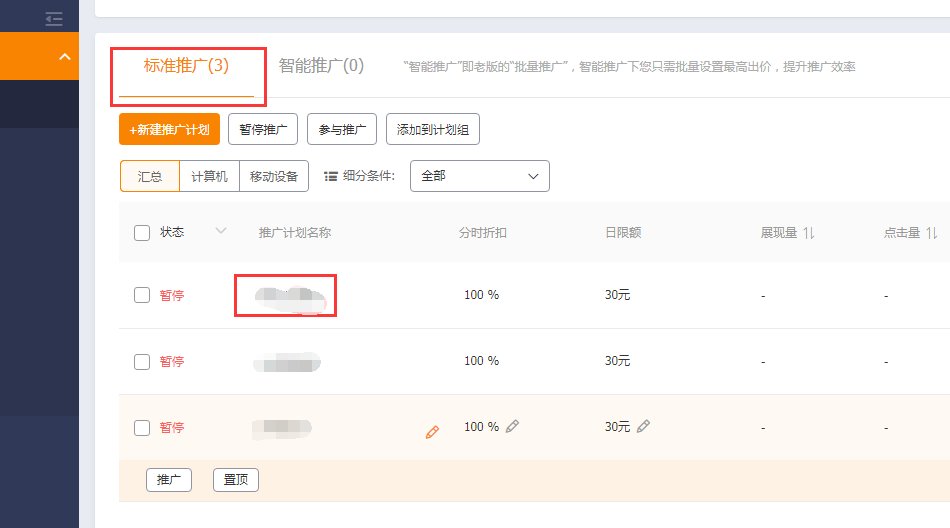This screenshot has height=528, width=950.
Task: Select the 计算机 device filter
Action: click(x=209, y=176)
